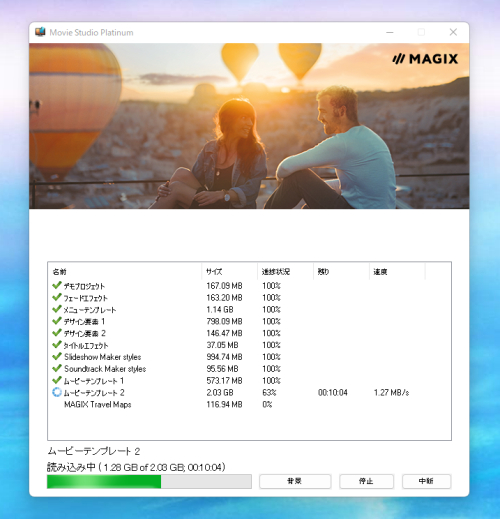Close the Movie Studio Platinum window

[453, 32]
